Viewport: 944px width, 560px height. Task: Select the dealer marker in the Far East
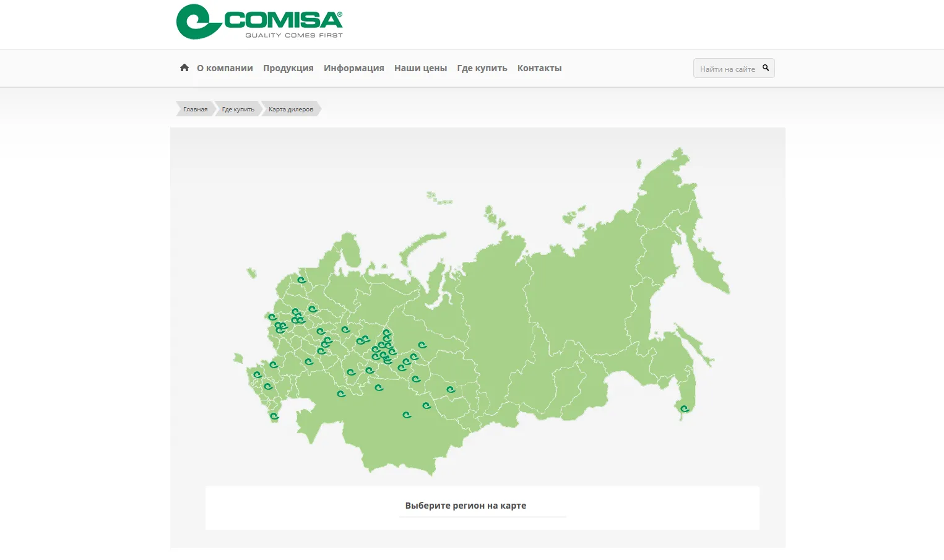[x=685, y=408]
